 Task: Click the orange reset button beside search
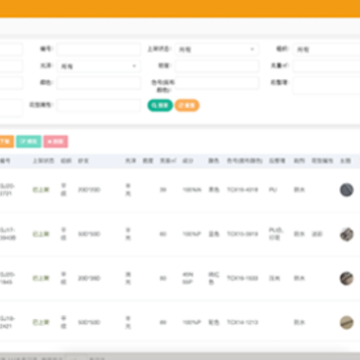(x=187, y=105)
